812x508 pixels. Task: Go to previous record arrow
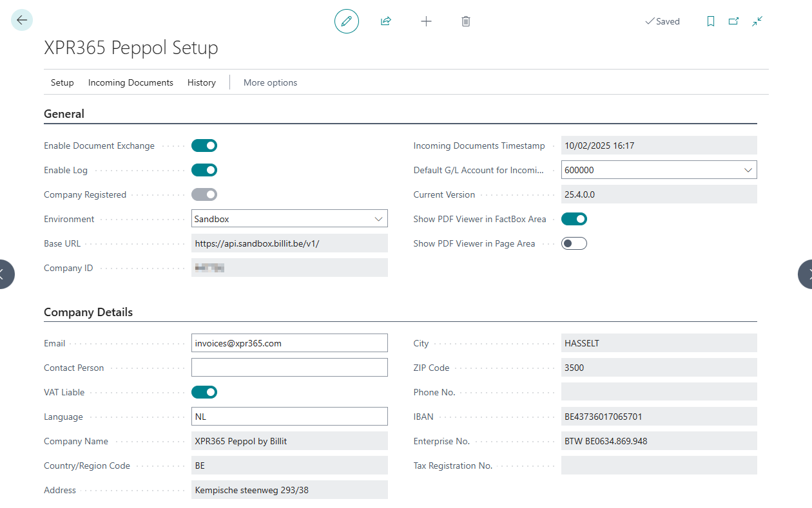pyautogui.click(x=5, y=274)
